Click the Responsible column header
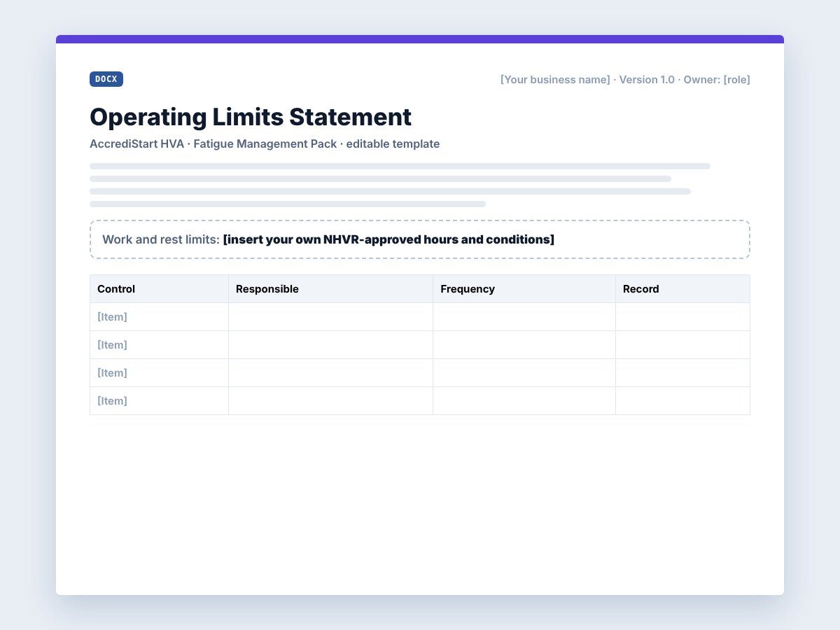The image size is (840, 630). click(x=330, y=289)
